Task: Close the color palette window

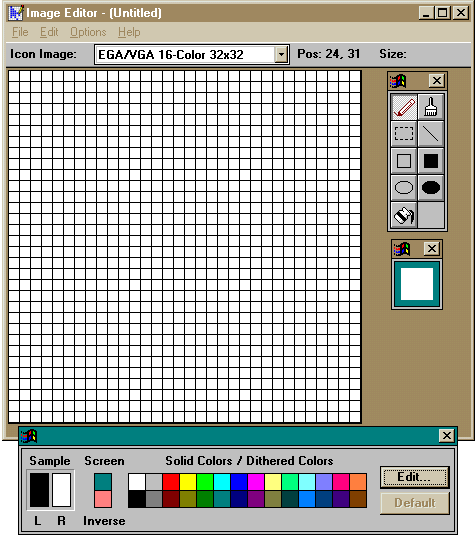Action: pos(447,436)
